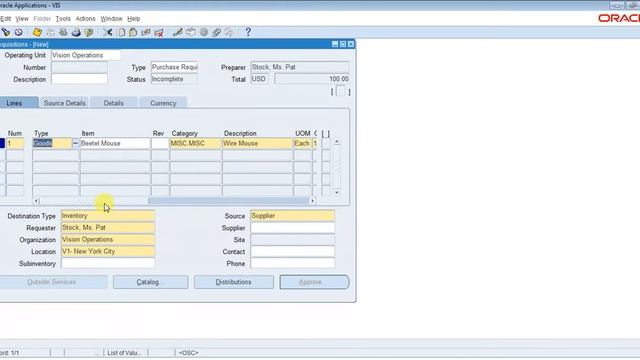Click the lines scrollbar left arrow

(36, 201)
